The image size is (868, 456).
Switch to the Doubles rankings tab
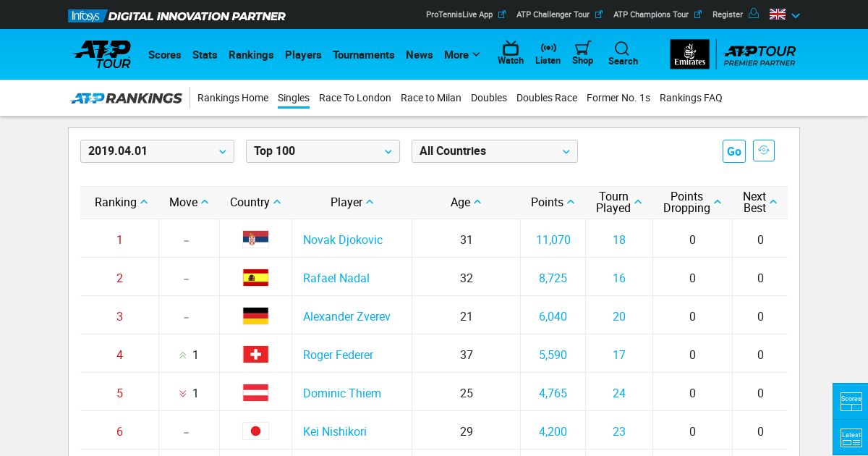tap(489, 98)
